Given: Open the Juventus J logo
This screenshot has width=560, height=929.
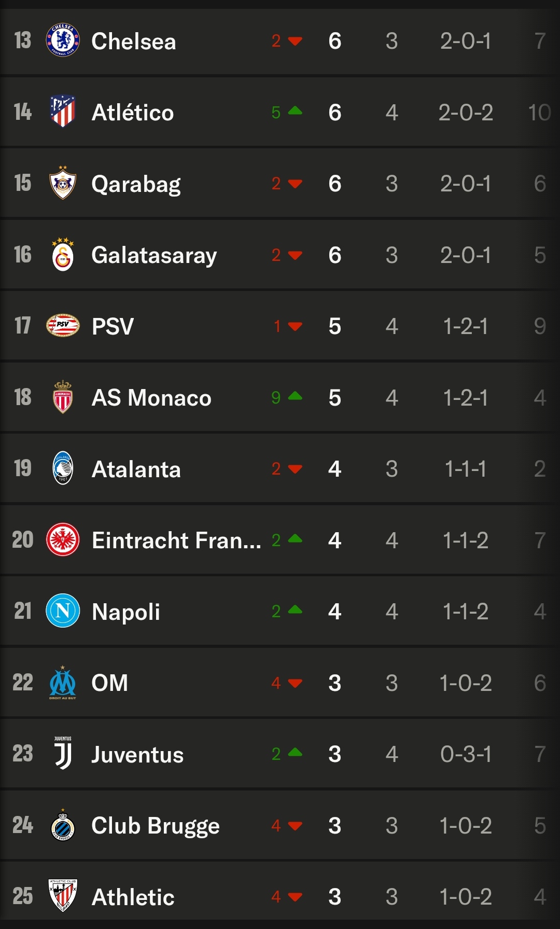Looking at the screenshot, I should coord(63,754).
